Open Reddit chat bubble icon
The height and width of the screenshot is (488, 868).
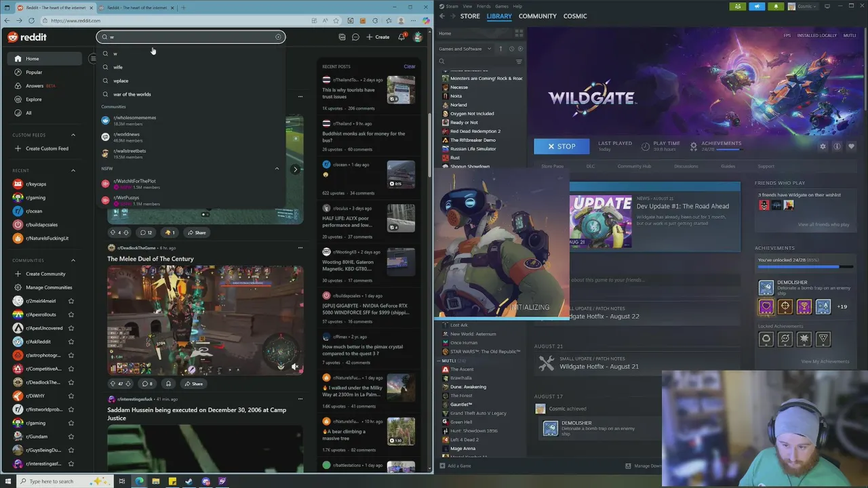pos(355,37)
